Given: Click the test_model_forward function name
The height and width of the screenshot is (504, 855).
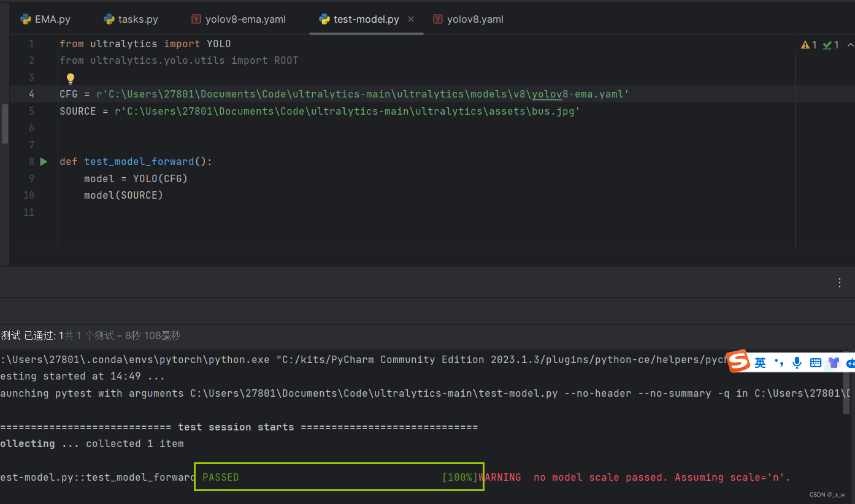Looking at the screenshot, I should (x=139, y=161).
